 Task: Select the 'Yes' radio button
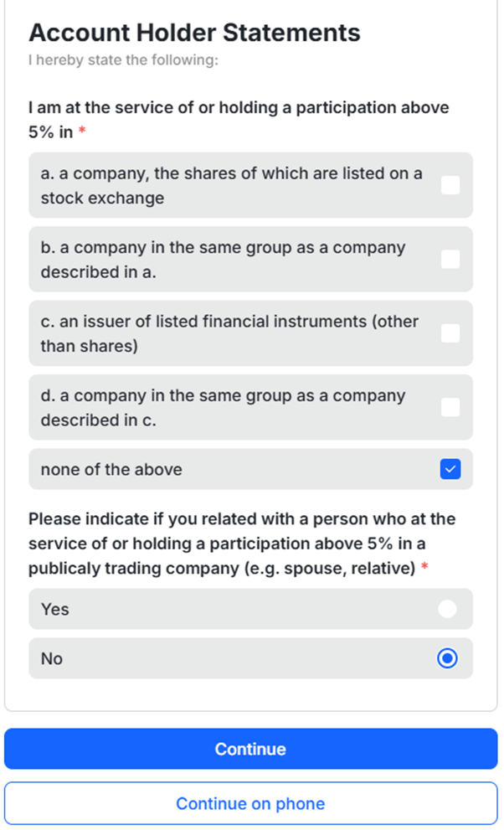click(448, 609)
